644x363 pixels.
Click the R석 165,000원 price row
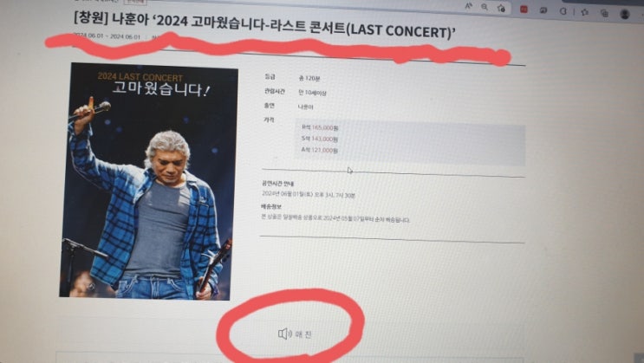pyautogui.click(x=320, y=127)
